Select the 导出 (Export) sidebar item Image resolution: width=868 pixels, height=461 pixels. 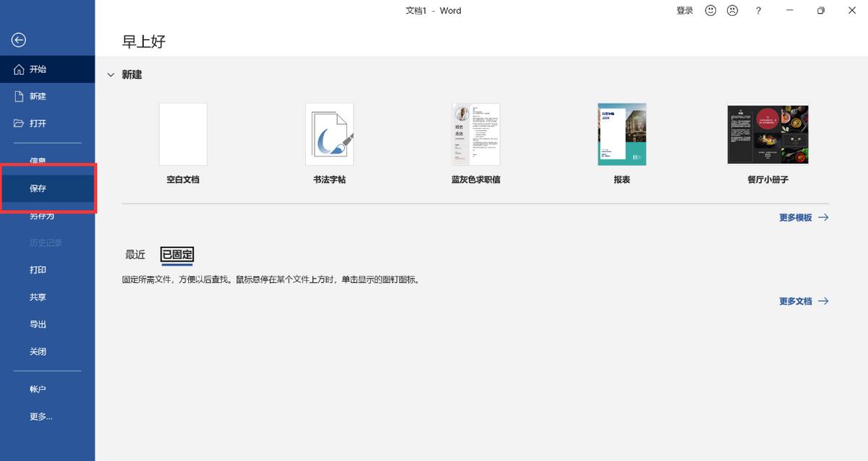[37, 323]
